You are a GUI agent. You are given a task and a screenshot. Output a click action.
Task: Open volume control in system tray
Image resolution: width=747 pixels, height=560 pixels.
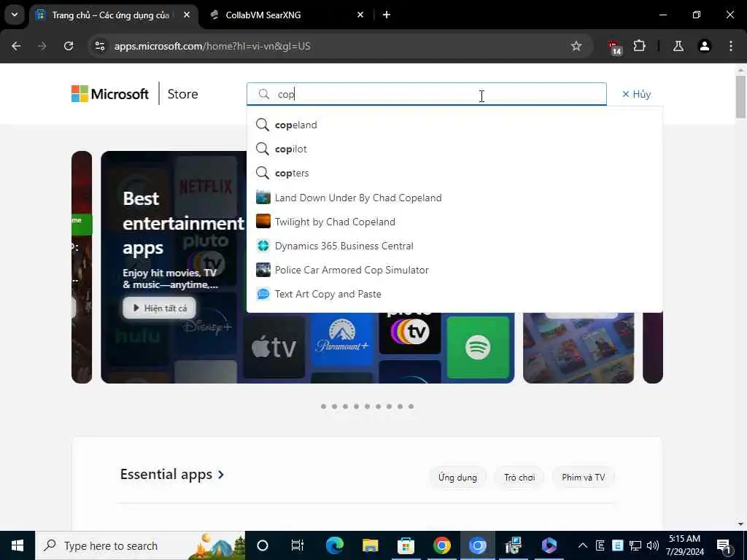(652, 545)
